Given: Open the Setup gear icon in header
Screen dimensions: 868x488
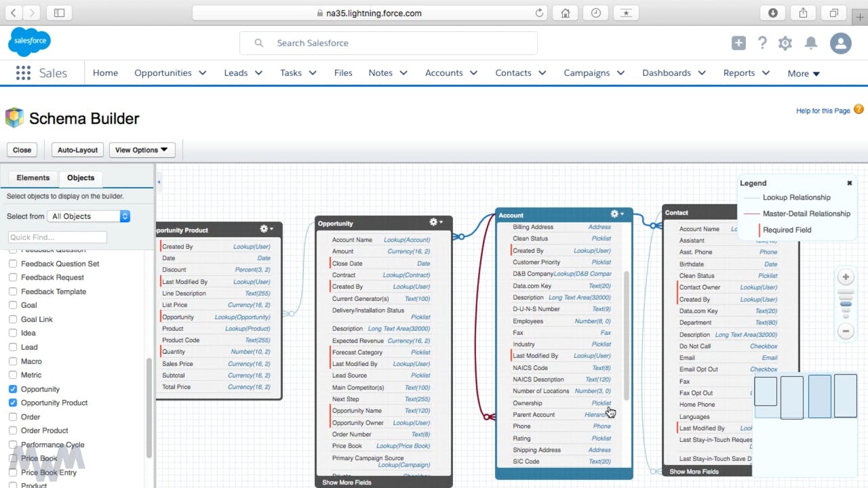Looking at the screenshot, I should (785, 43).
